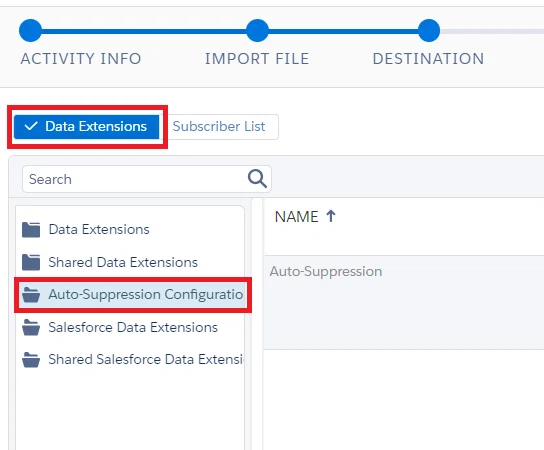
Task: Click the Shared Salesforce Data Extensions folder icon
Action: 31,360
